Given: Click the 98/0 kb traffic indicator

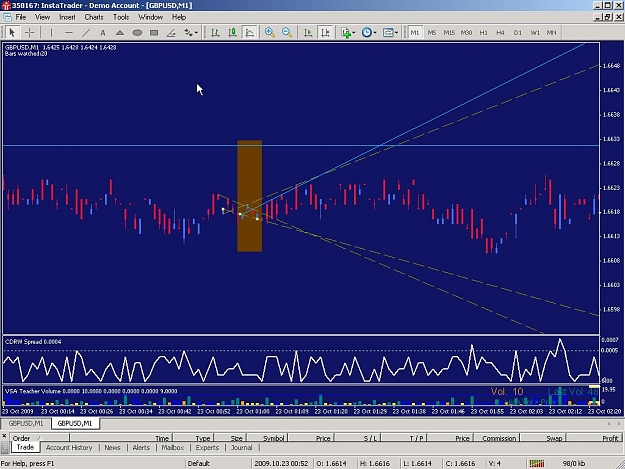Looking at the screenshot, I should (x=574, y=463).
